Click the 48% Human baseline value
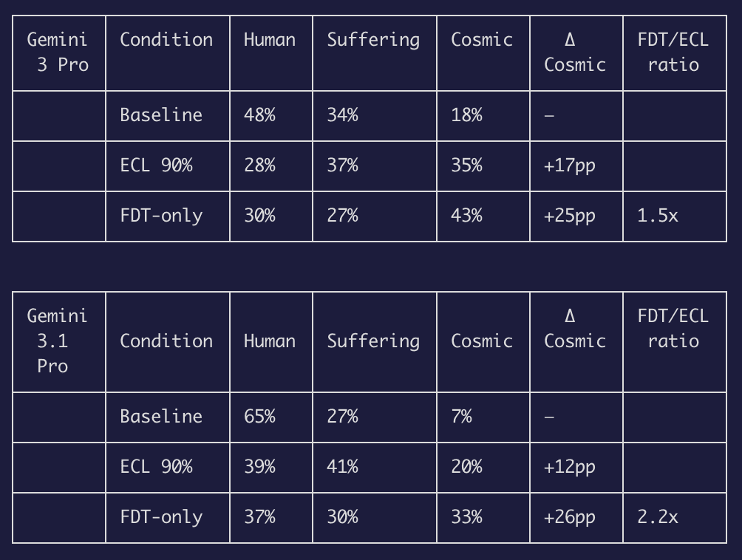The width and height of the screenshot is (742, 560). pyautogui.click(x=259, y=115)
